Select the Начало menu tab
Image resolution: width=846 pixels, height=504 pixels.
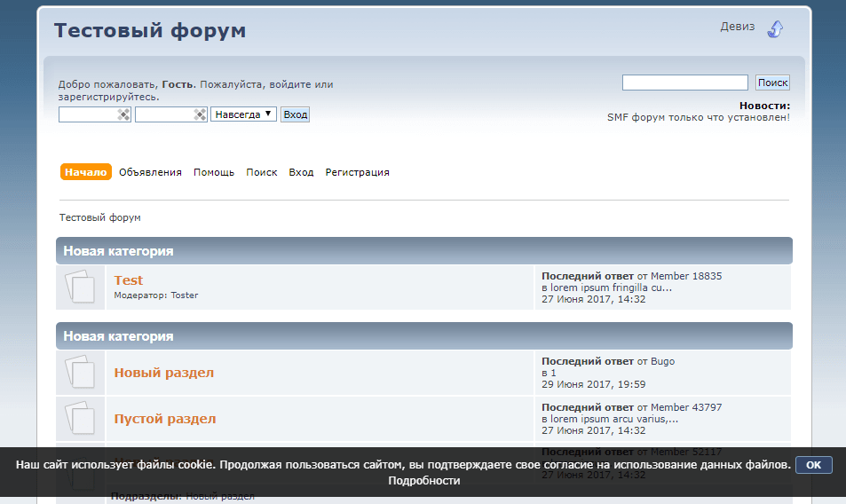point(86,172)
